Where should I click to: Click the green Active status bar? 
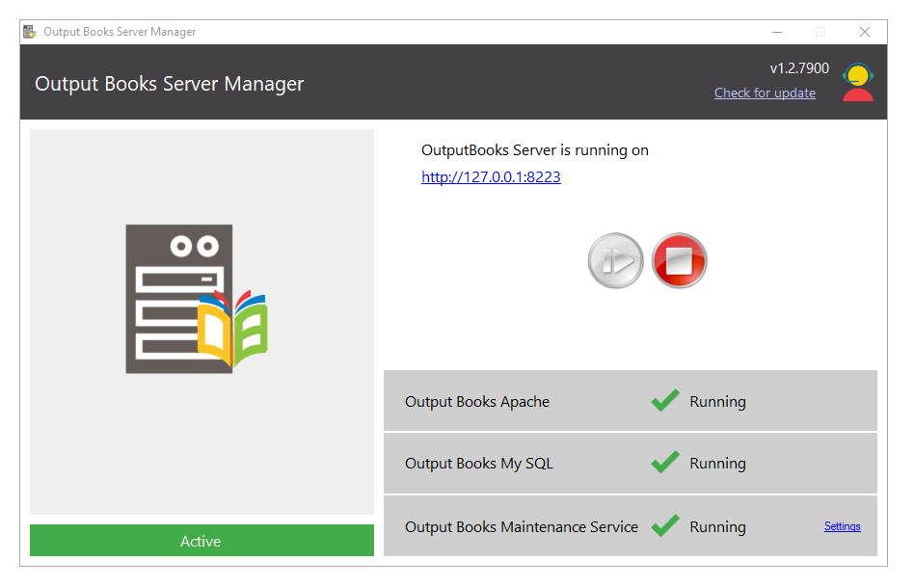(202, 540)
